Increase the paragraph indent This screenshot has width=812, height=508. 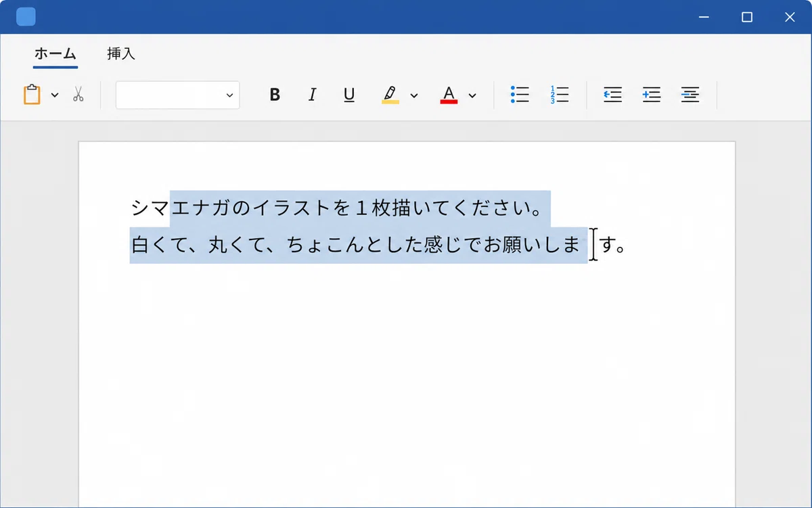click(x=652, y=95)
